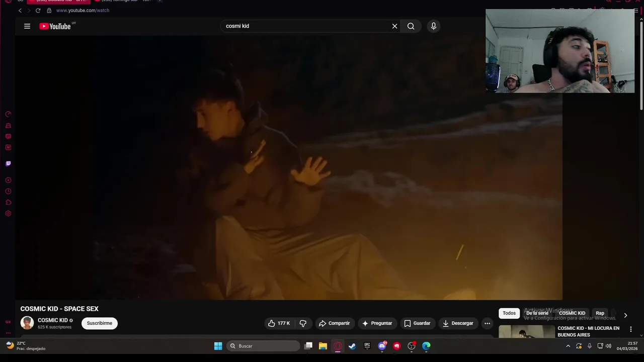
Task: Open the history clock in the Opera sidebar
Action: point(8,191)
